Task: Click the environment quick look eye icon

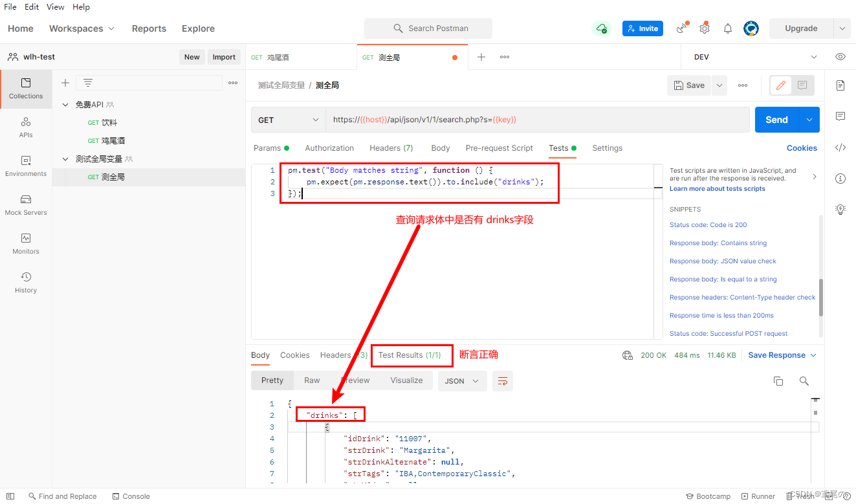Action: 840,57
